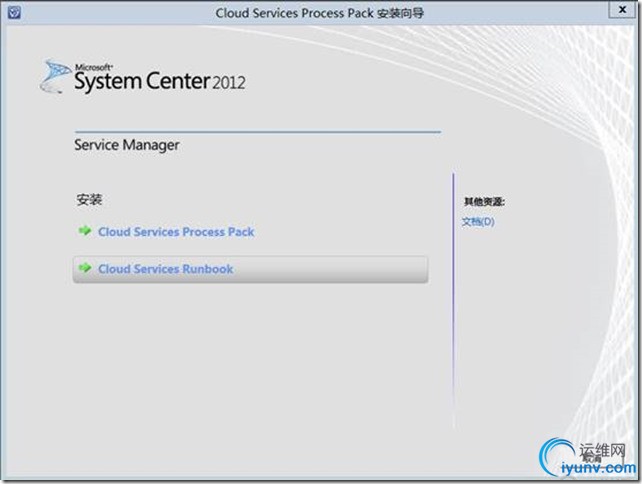Screen dimensions: 642x484
Task: Click the green arrow beside Cloud Services Runbook
Action: (x=85, y=268)
